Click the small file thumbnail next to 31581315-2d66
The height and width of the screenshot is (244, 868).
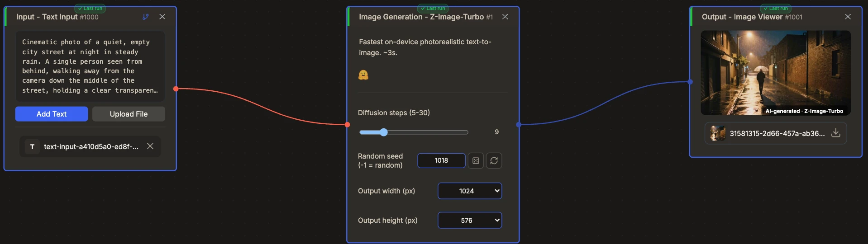(x=718, y=133)
